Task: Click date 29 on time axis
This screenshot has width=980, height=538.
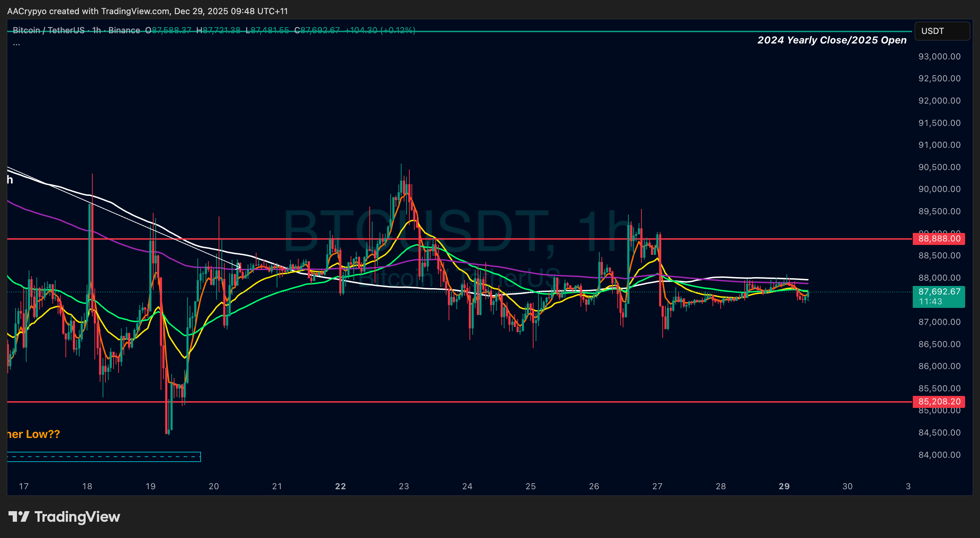Action: [784, 486]
